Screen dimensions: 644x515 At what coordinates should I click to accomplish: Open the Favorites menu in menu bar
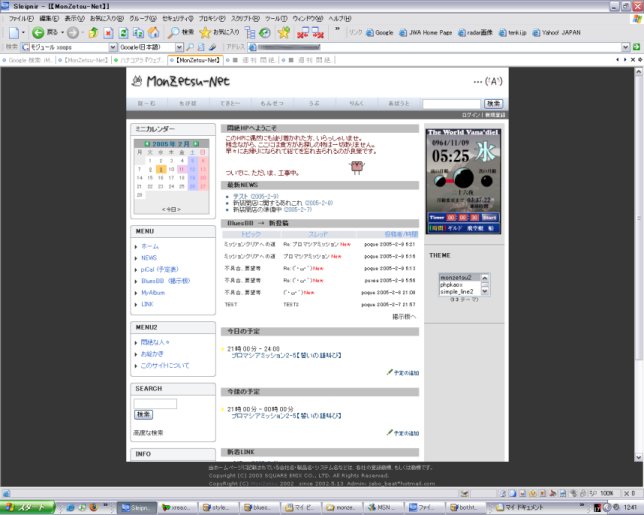pos(107,18)
